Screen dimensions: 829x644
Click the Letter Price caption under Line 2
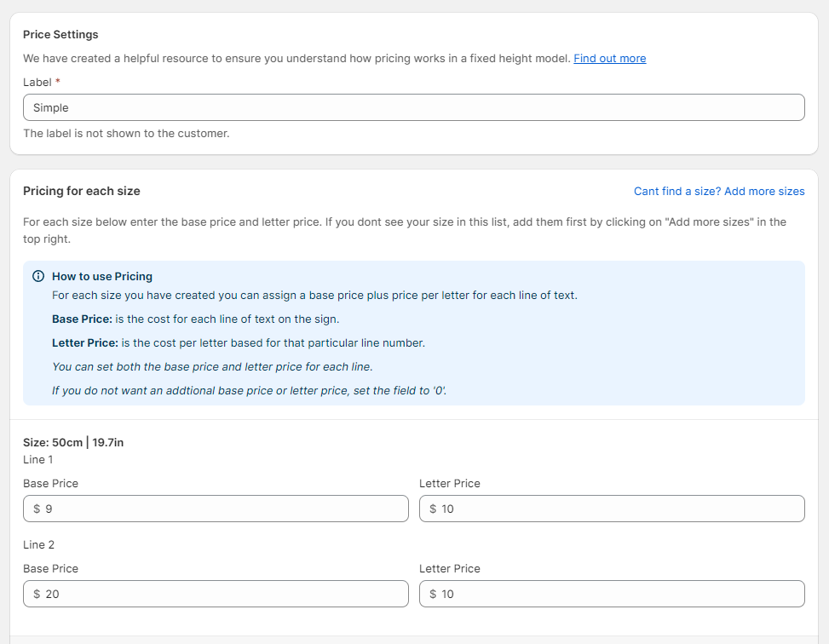(449, 568)
